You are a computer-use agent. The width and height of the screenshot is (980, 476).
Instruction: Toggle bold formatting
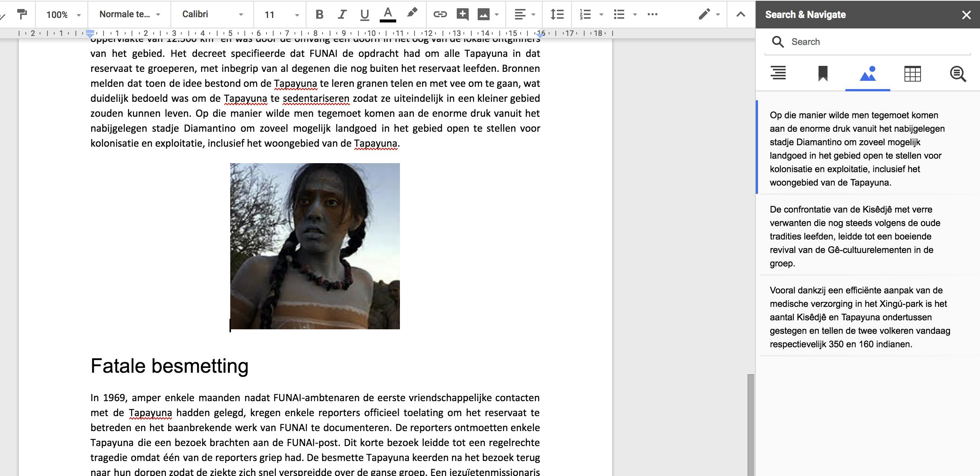(x=320, y=15)
